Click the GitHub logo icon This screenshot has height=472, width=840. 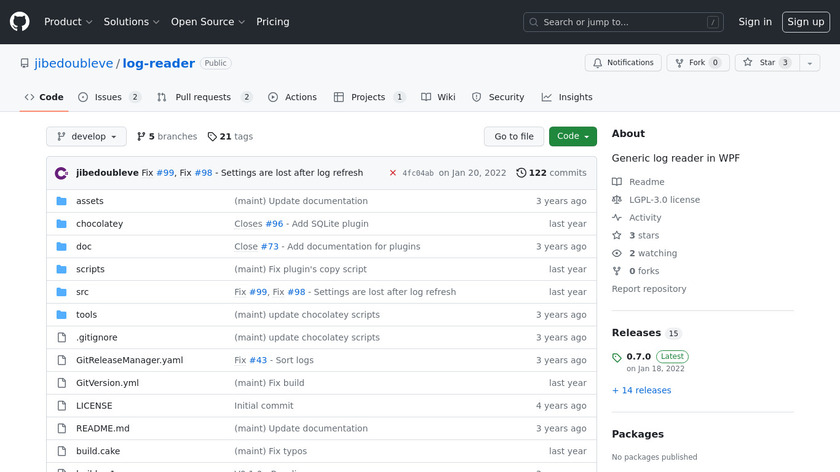[20, 21]
